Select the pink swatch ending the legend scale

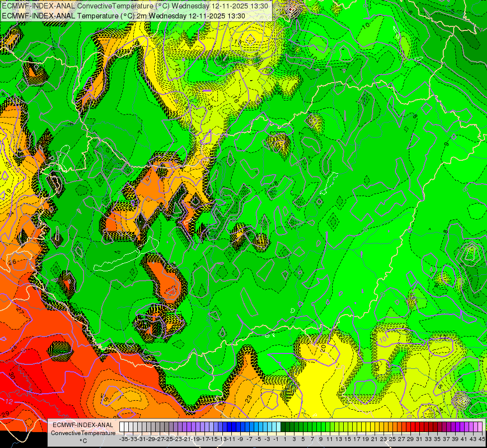point(480,427)
